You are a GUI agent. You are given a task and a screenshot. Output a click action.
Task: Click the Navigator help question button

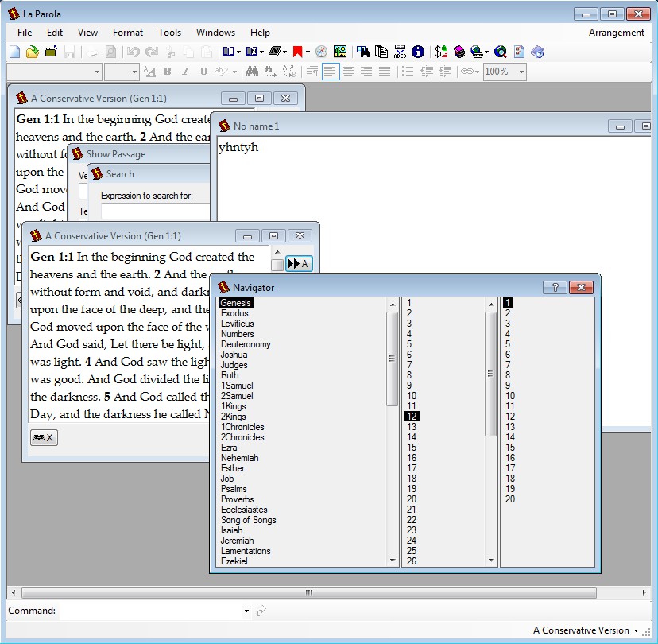click(555, 287)
